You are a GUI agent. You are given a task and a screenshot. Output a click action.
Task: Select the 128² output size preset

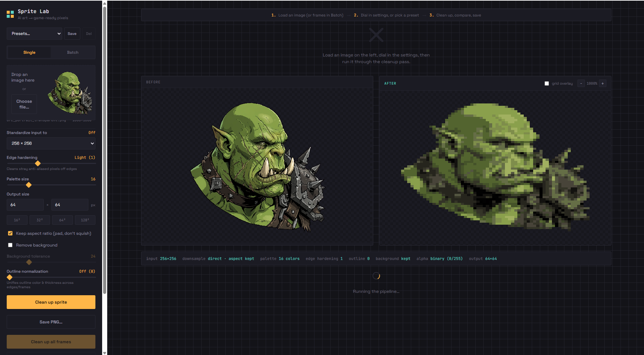[85, 220]
